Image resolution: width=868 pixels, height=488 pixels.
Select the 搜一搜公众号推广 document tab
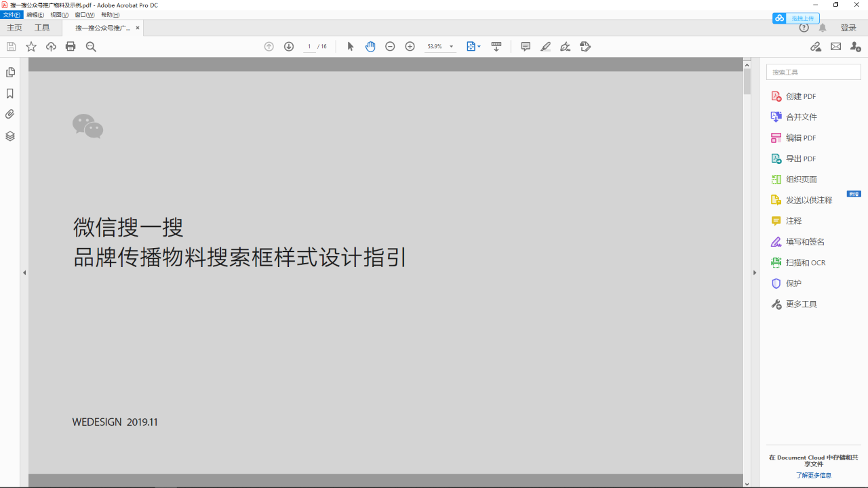click(103, 28)
